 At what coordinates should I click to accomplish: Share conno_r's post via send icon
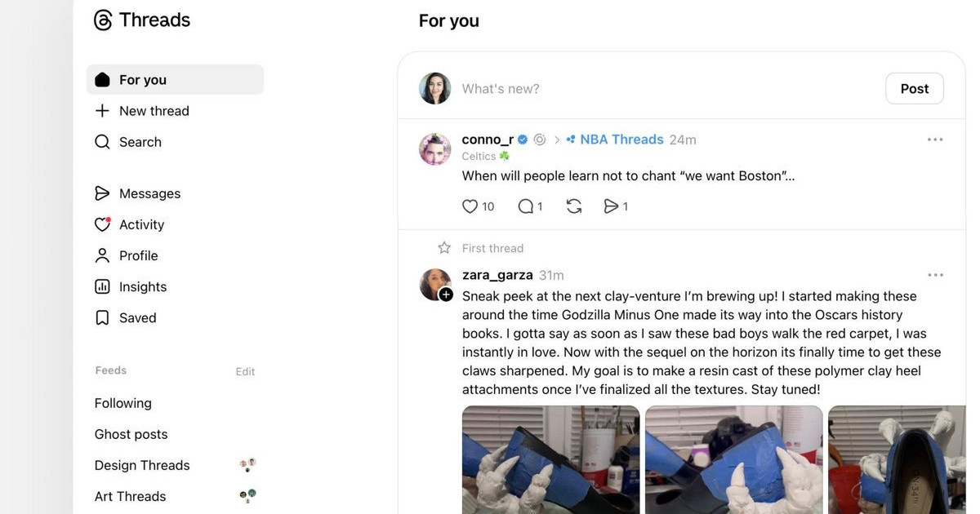[x=611, y=206]
